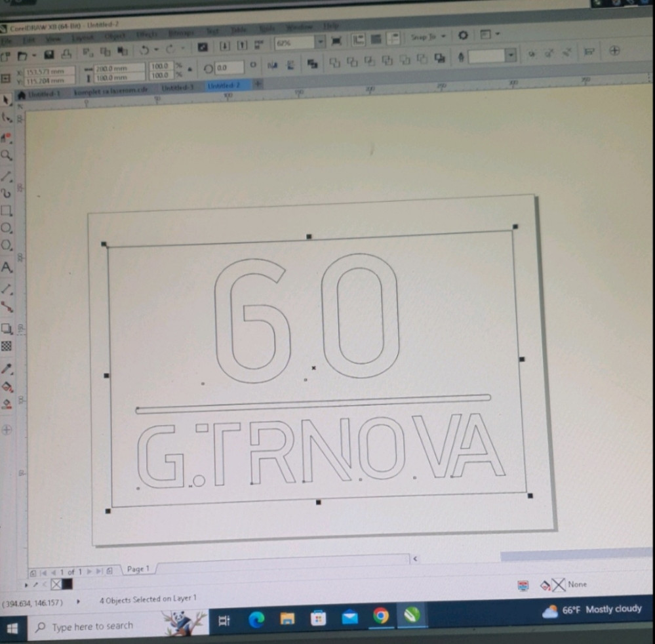Open Chrome from the taskbar

click(380, 616)
